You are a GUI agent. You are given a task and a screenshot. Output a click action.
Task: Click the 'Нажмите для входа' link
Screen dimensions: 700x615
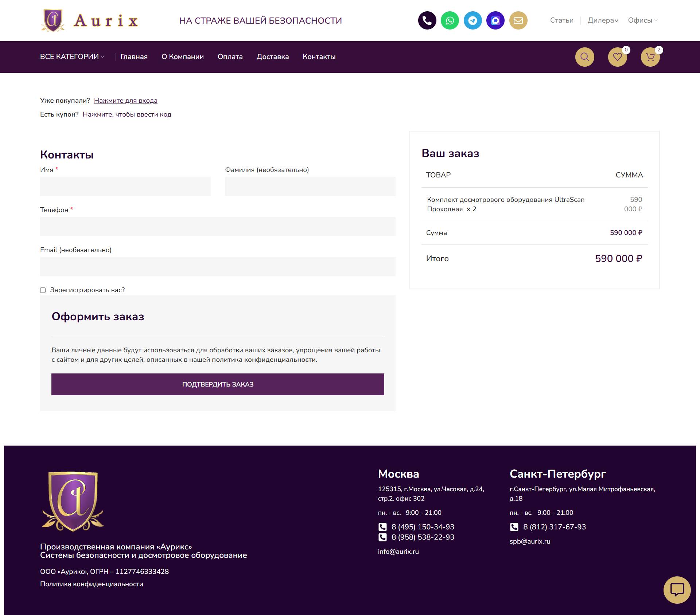click(126, 101)
